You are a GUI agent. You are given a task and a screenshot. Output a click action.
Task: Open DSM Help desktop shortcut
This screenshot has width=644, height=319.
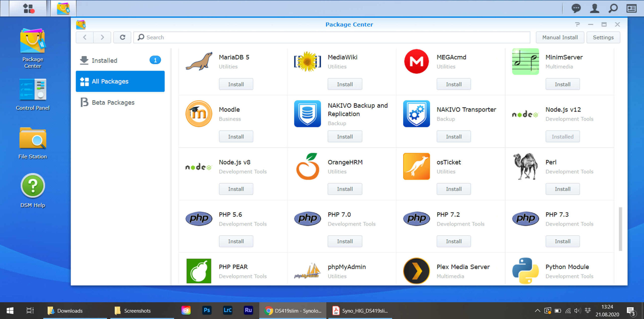point(33,190)
